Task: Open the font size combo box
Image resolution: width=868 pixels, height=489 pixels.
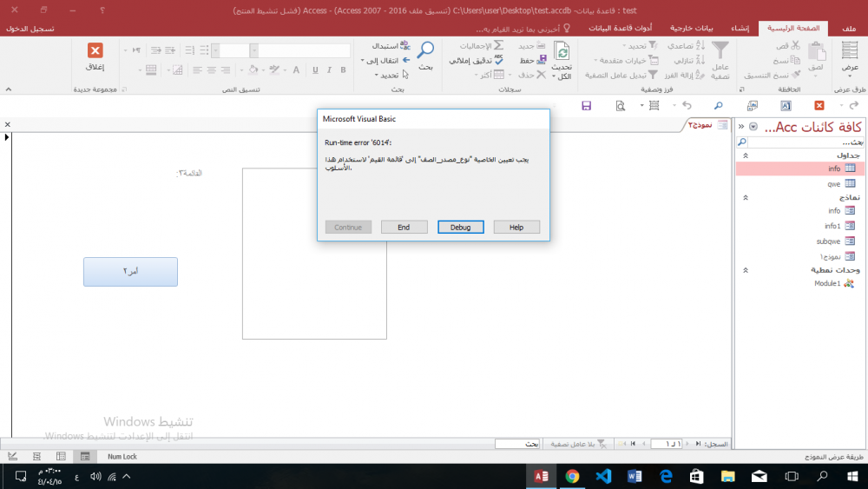Action: point(231,51)
